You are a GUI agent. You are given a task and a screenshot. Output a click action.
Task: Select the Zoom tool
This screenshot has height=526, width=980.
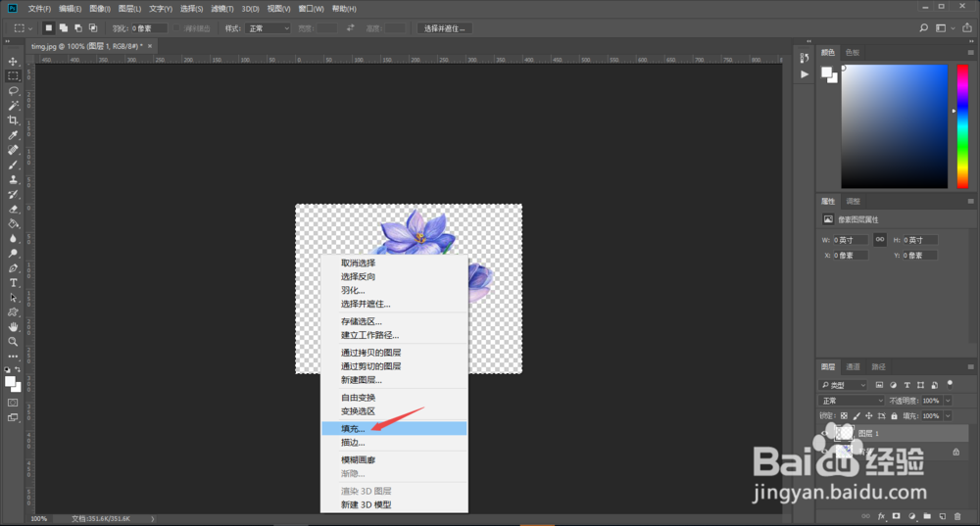(x=13, y=342)
